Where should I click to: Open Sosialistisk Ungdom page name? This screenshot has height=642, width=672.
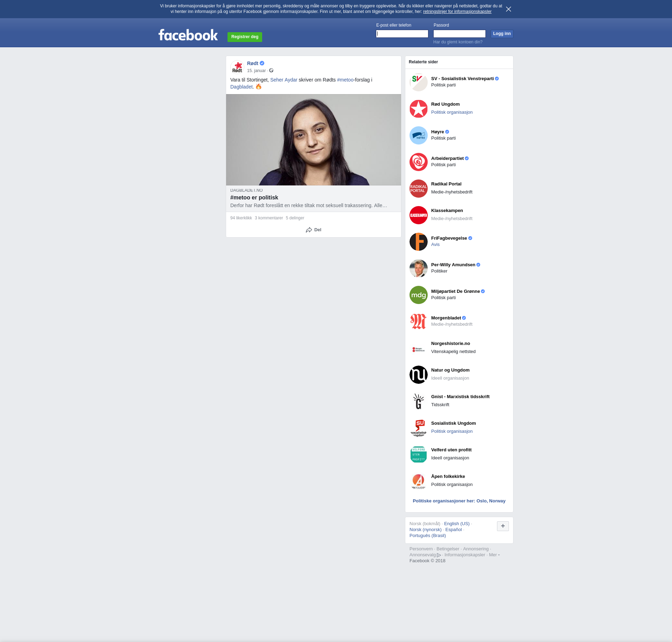coord(453,423)
